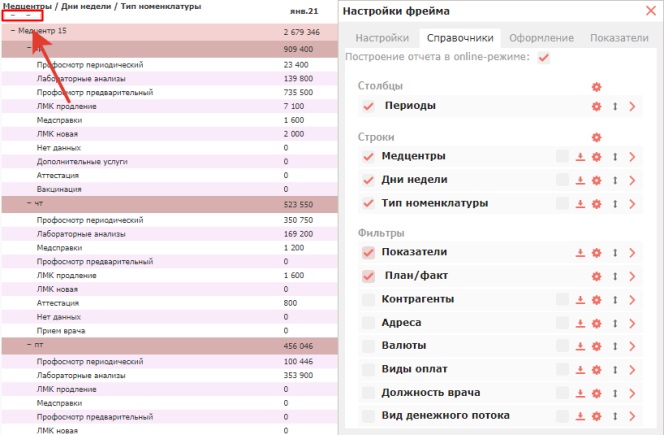Expand Периоды with its right chevron
The height and width of the screenshot is (435, 664).
[x=632, y=106]
